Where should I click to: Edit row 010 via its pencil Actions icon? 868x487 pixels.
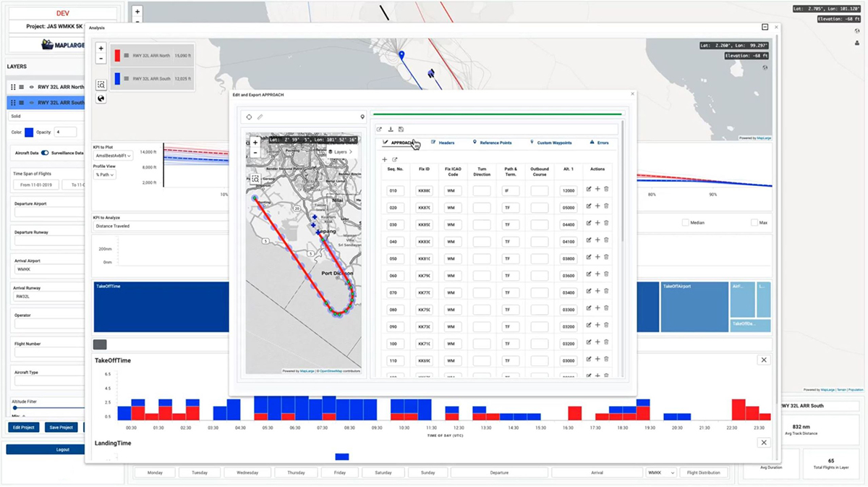point(589,189)
